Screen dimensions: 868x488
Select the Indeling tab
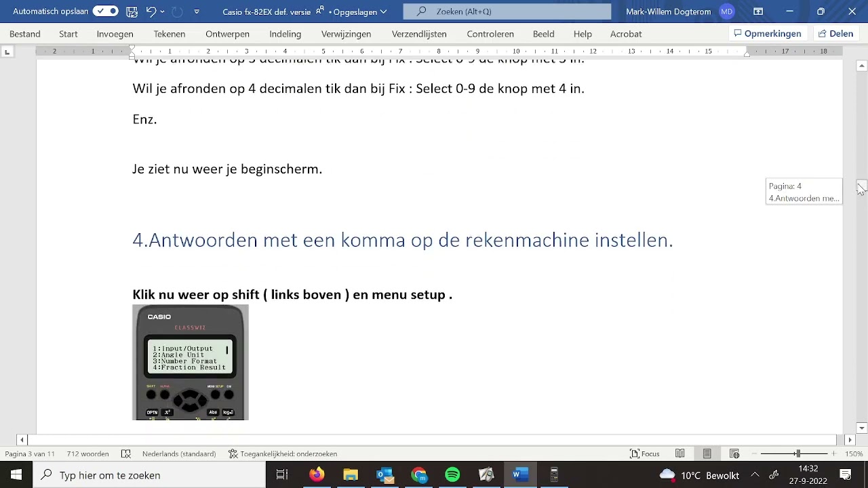point(285,34)
